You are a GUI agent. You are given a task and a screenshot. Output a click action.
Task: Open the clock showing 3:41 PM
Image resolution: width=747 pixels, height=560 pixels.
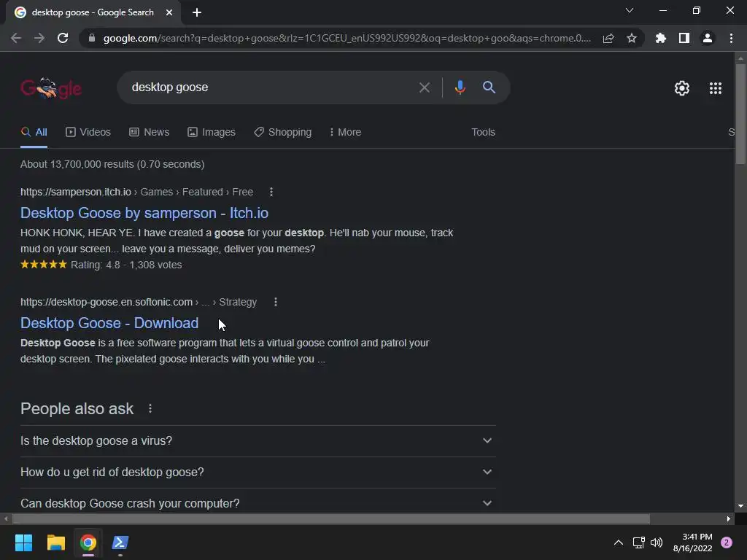coord(692,542)
